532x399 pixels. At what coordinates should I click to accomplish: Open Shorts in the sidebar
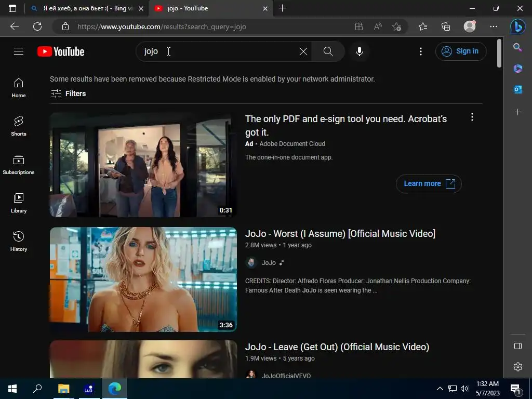19,126
